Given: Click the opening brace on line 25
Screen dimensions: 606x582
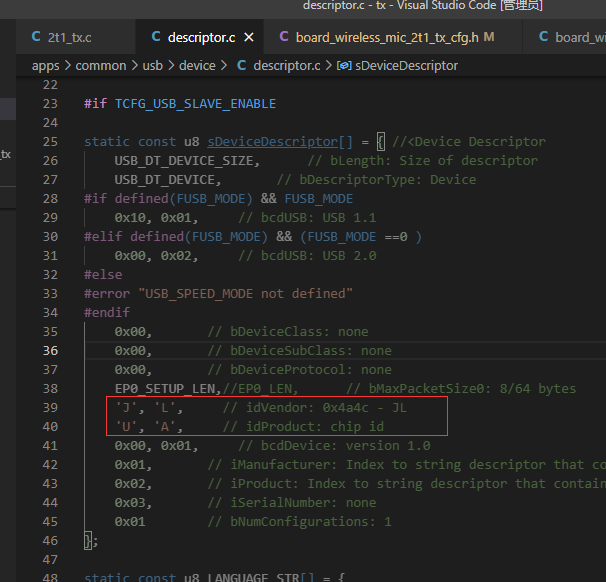Looking at the screenshot, I should (381, 142).
